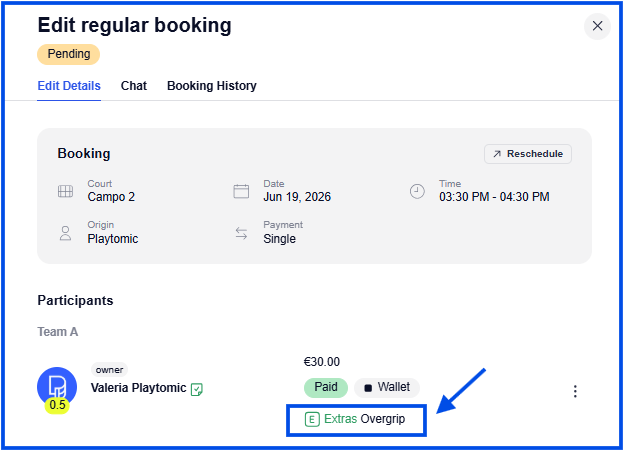Click the court grid icon
This screenshot has height=450, width=623.
click(66, 191)
